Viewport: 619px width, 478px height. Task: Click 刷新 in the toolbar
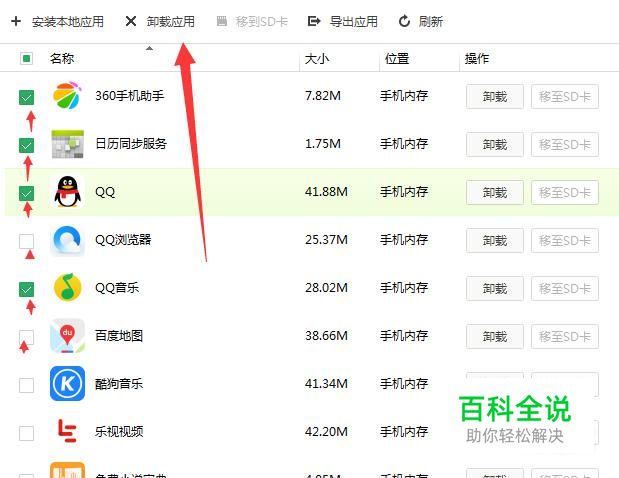[x=431, y=21]
